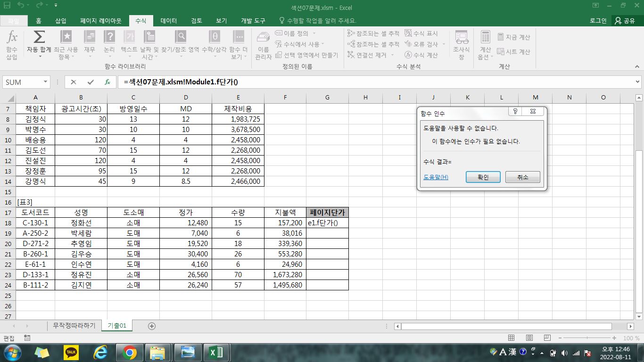Switch to the 데이터 ribbon tab
Image resolution: width=644 pixels, height=362 pixels.
[168, 21]
